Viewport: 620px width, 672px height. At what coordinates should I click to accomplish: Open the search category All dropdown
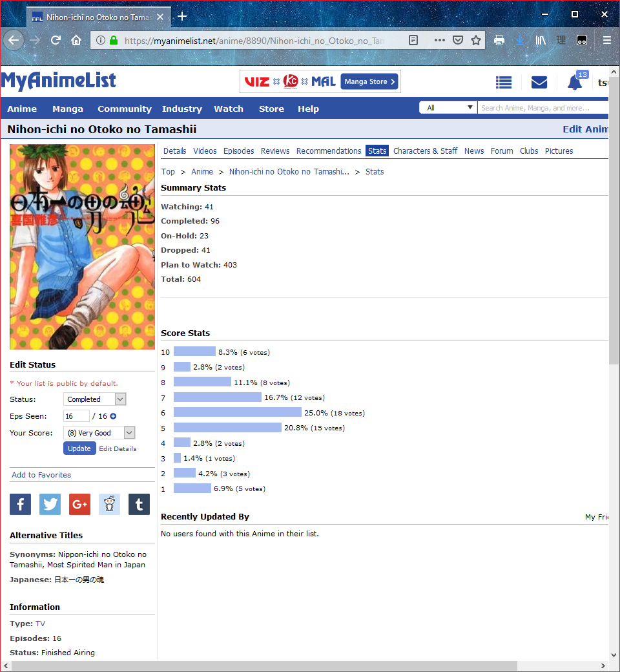point(448,107)
